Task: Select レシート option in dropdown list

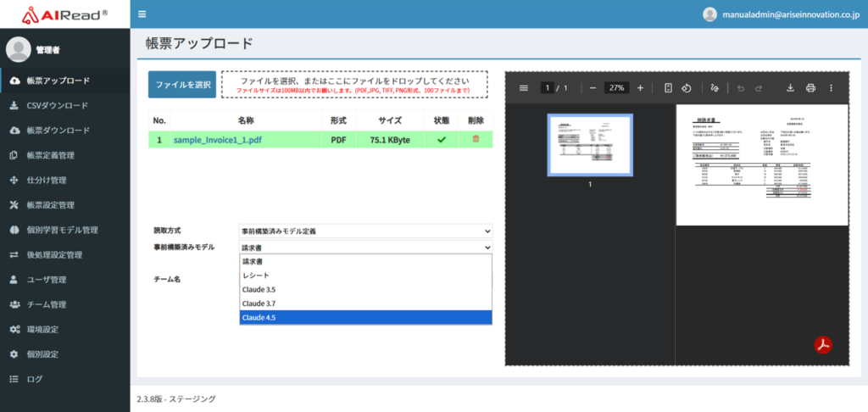Action: click(365, 276)
